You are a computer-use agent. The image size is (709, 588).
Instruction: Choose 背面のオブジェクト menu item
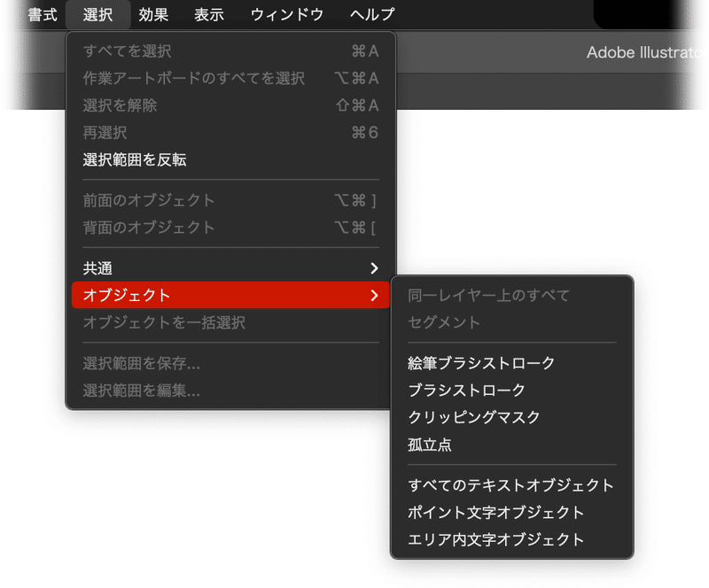click(230, 228)
